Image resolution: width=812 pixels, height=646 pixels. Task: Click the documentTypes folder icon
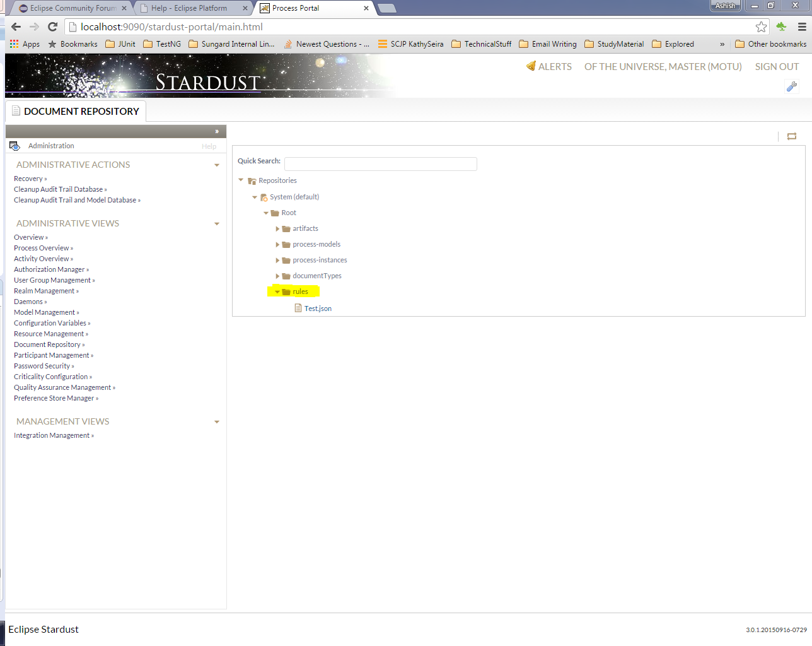point(286,276)
